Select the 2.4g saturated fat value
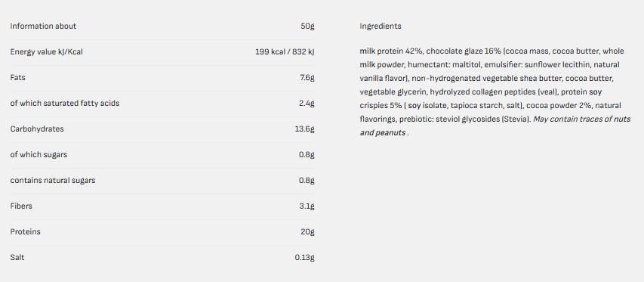Image resolution: width=644 pixels, height=282 pixels. (307, 103)
